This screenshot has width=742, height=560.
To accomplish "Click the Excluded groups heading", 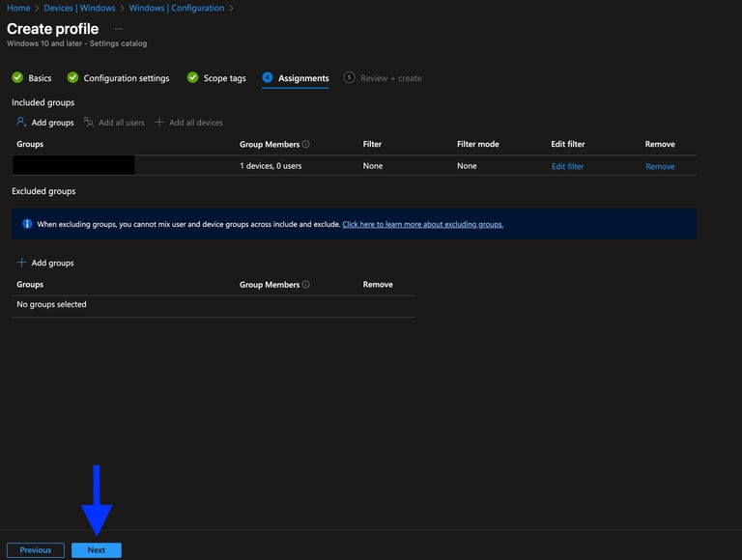I will (x=43, y=191).
